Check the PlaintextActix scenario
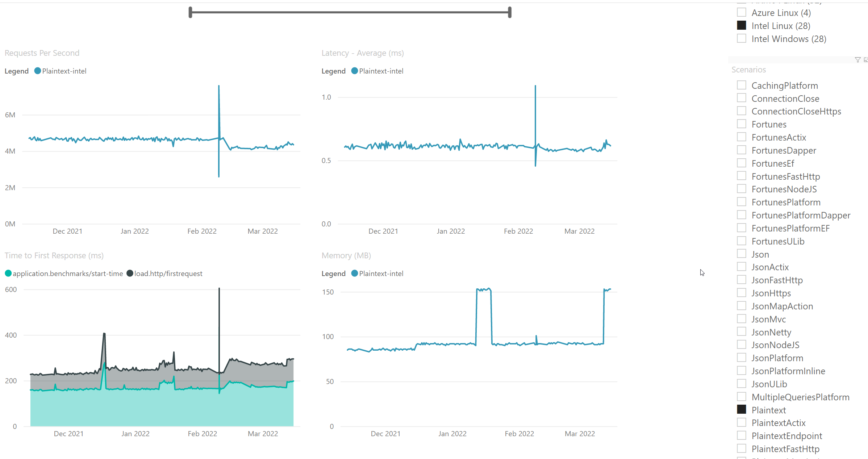This screenshot has height=459, width=868. click(742, 422)
